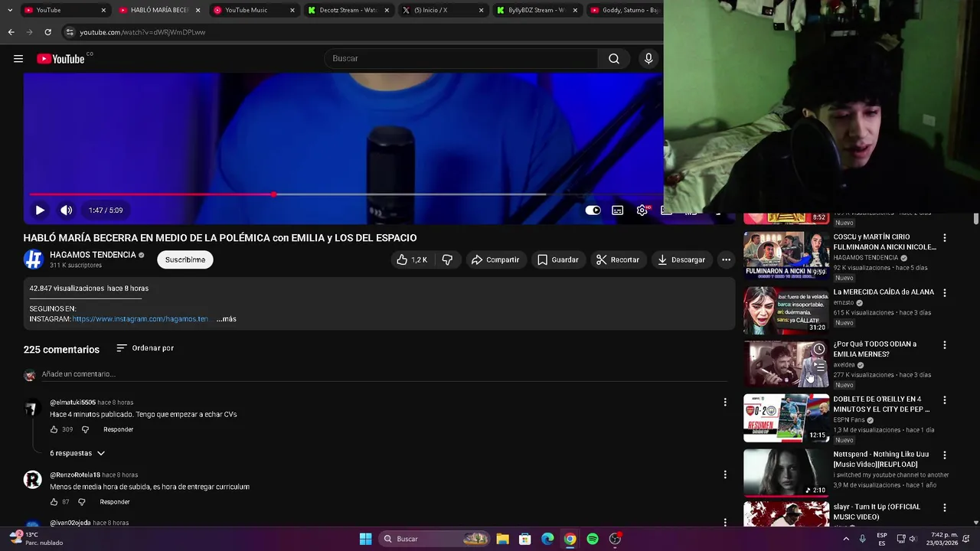
Task: Open options for Nettspend Nothing Like Uuu
Action: pyautogui.click(x=945, y=455)
